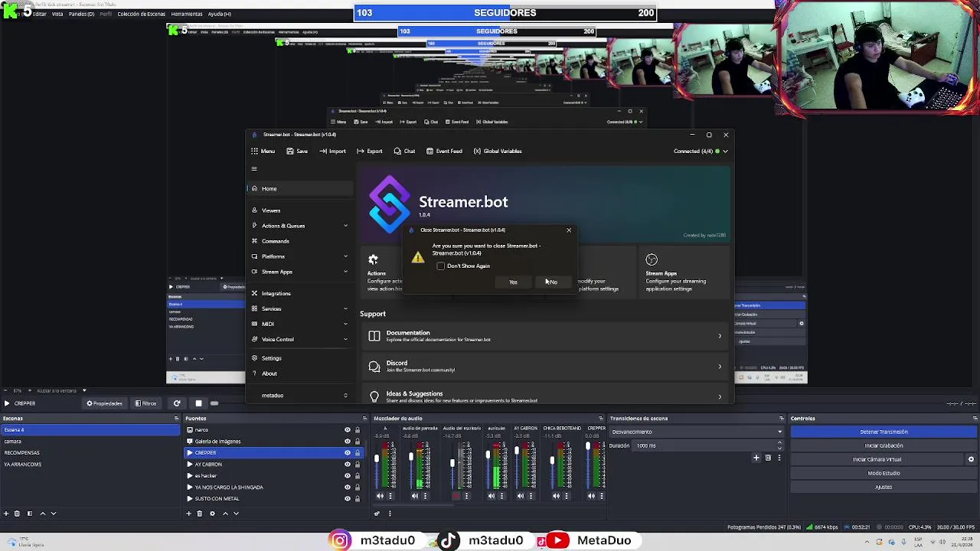Open Integrations in Streamer.bot sidebar
Viewport: 980px width, 551px height.
(300, 293)
